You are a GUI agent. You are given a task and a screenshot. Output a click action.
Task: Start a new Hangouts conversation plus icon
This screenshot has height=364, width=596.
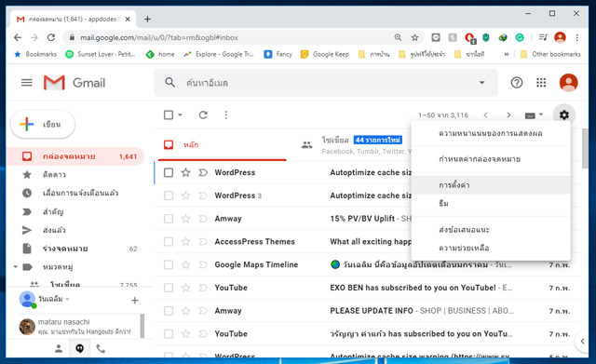tap(134, 300)
